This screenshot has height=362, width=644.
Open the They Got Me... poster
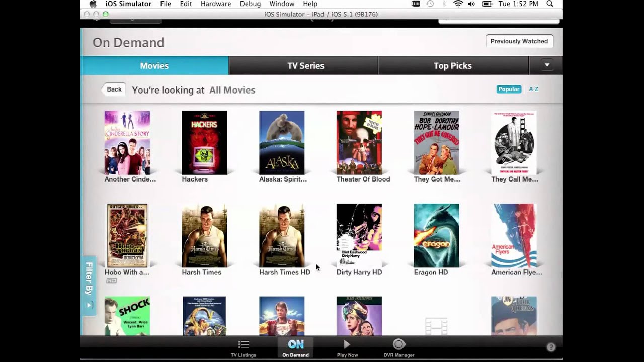436,143
